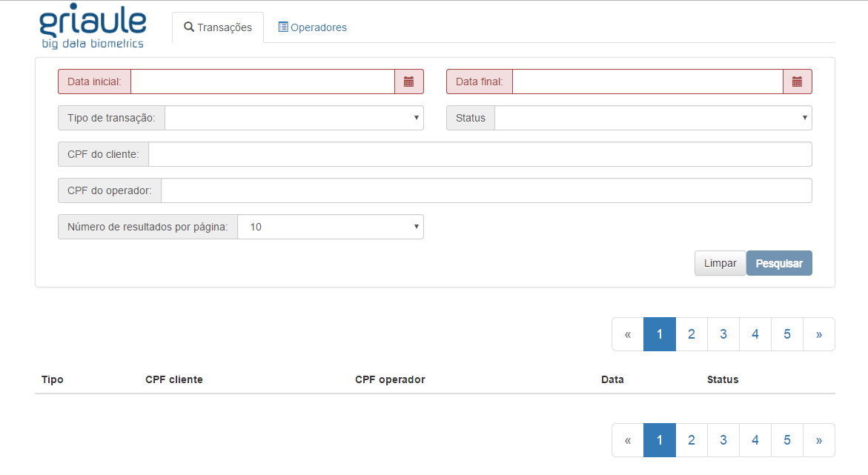This screenshot has height=475, width=868.
Task: Click the CPF operador column header
Action: tap(391, 380)
